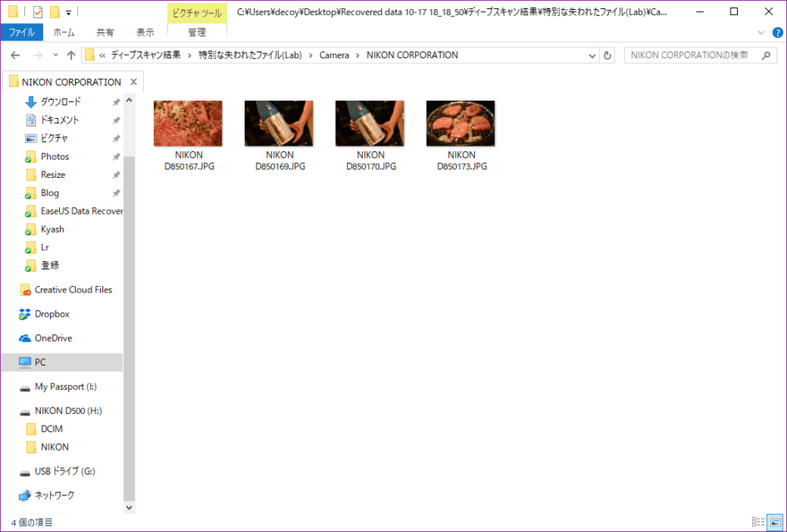Open the 登録 folder in sidebar

pos(50,265)
